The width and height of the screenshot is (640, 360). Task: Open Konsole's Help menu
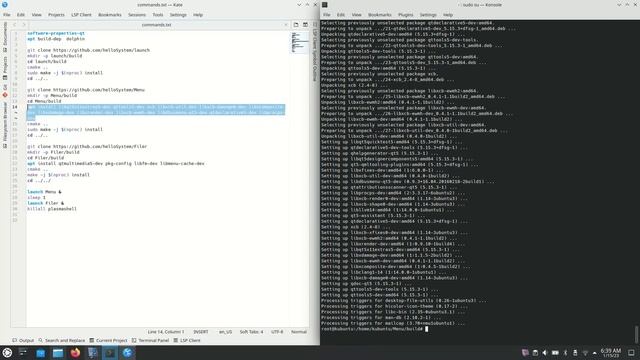tap(448, 15)
